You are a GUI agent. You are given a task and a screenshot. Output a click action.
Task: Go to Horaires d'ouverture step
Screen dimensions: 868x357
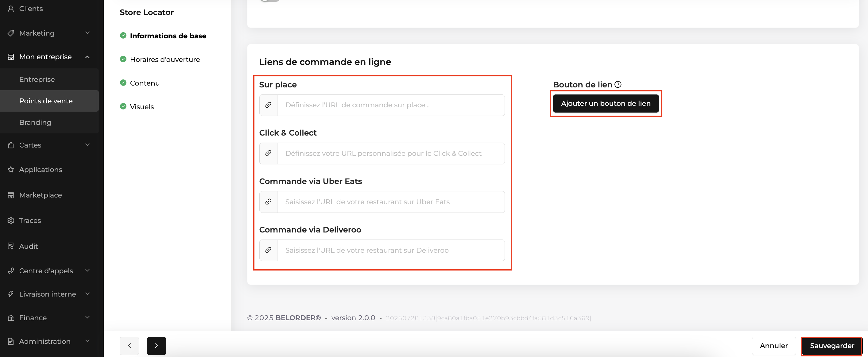click(x=165, y=59)
